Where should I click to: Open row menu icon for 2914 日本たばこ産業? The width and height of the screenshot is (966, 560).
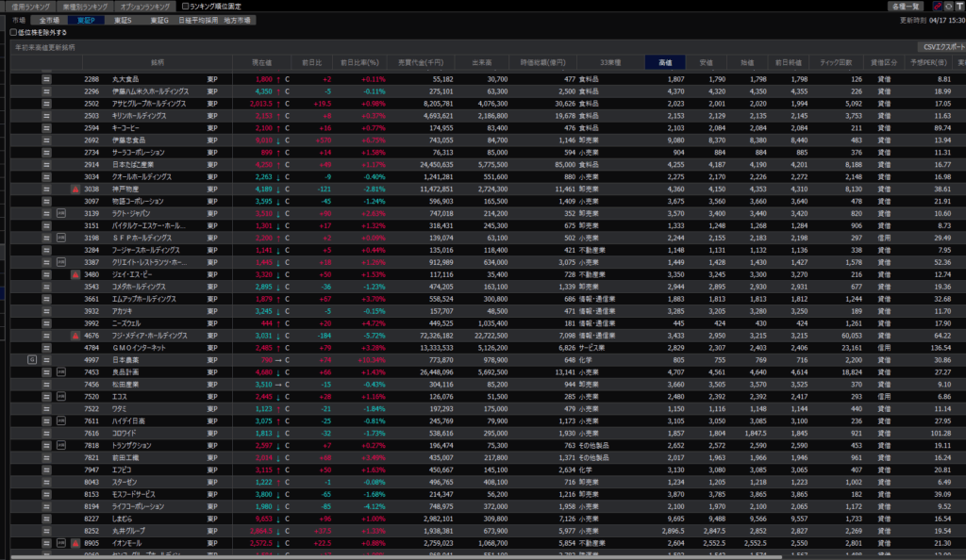click(x=46, y=165)
